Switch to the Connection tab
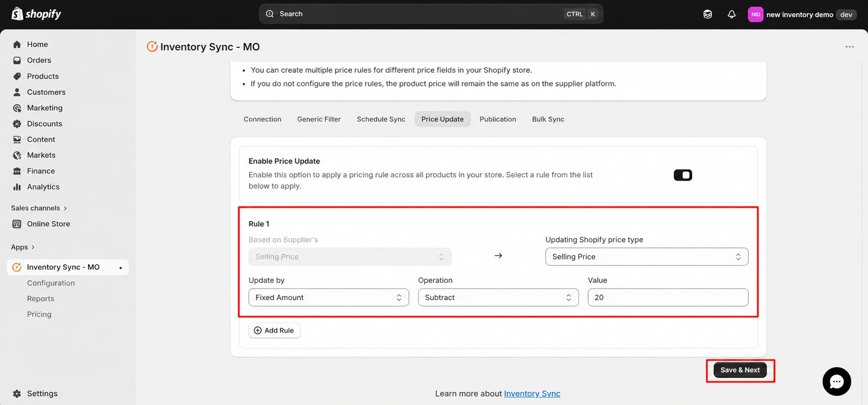The image size is (868, 405). tap(262, 119)
